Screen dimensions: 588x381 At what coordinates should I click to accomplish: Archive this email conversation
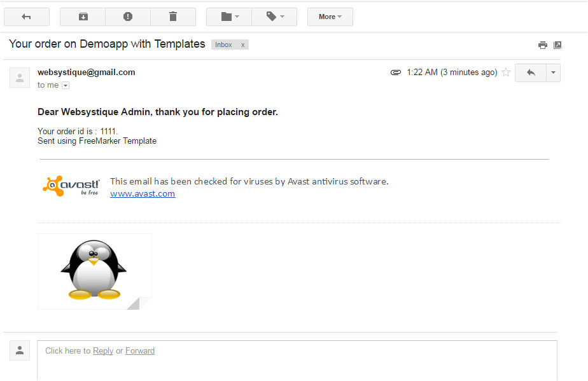[x=83, y=17]
